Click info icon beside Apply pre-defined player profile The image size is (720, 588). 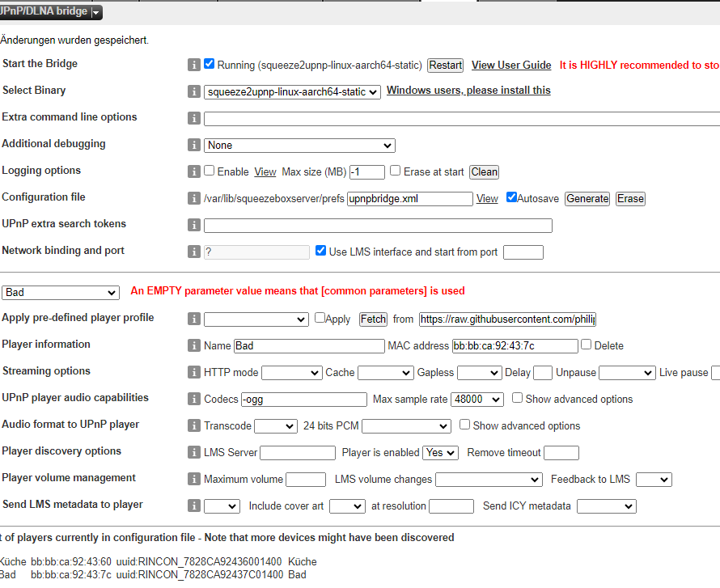coord(194,319)
